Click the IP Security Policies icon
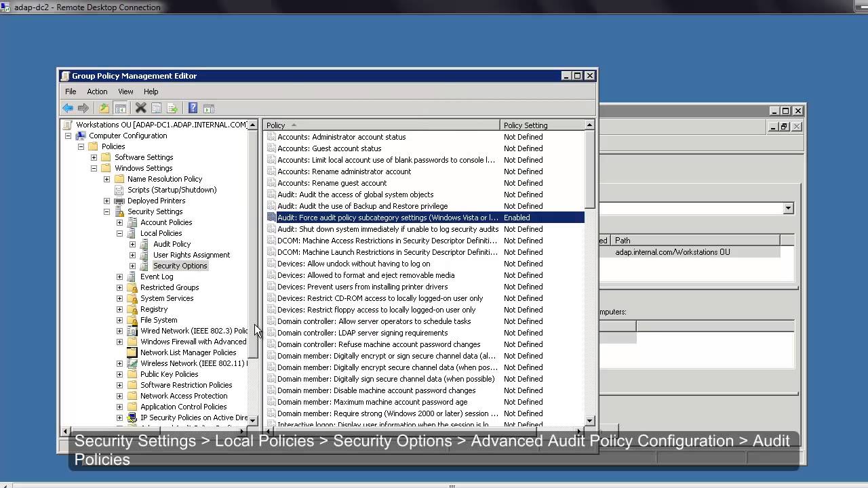Image resolution: width=868 pixels, height=488 pixels. pos(132,418)
